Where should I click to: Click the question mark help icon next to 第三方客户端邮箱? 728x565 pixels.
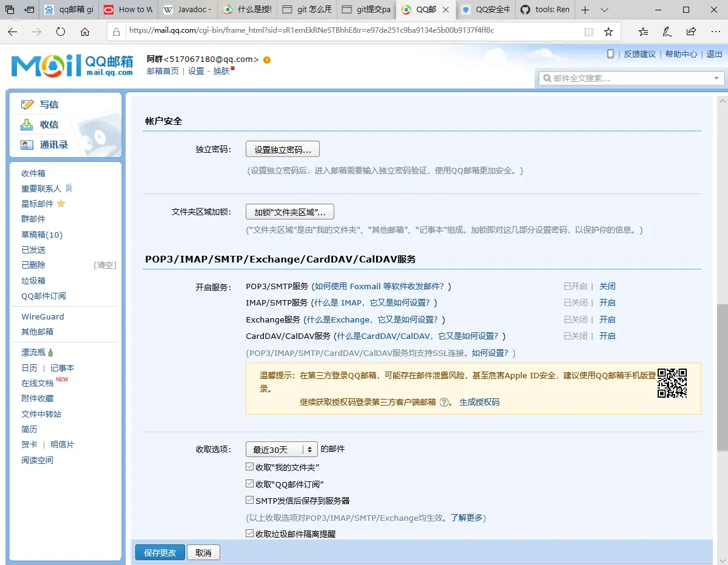[444, 402]
